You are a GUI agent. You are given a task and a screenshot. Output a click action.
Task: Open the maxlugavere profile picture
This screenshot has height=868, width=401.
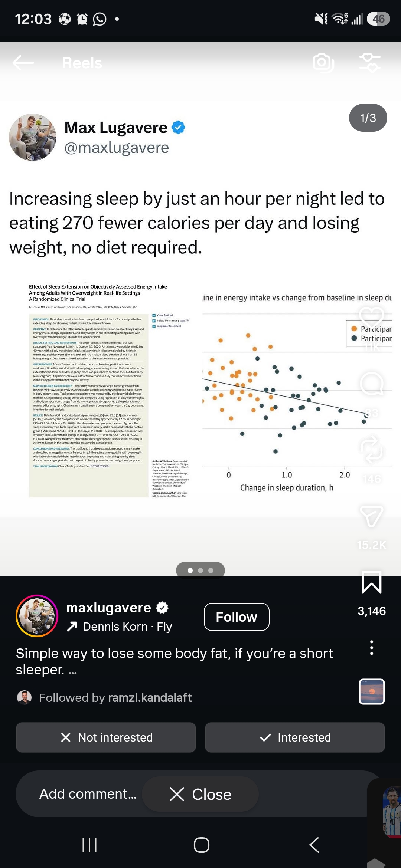[37, 616]
